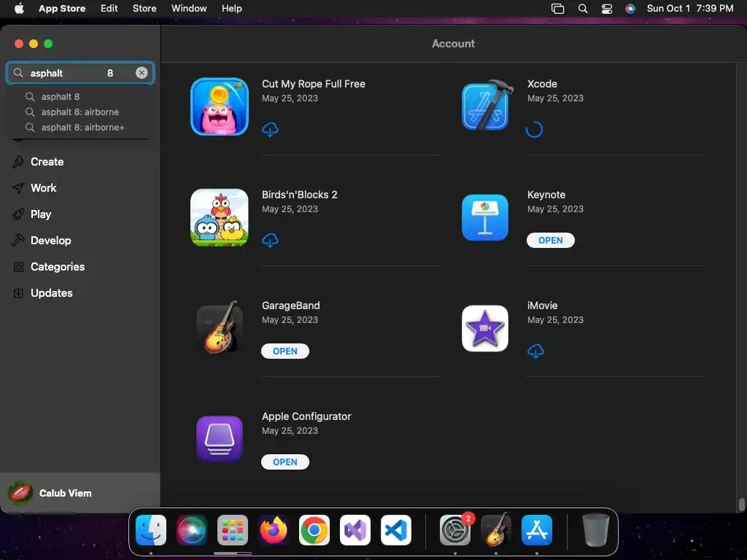The image size is (747, 560).
Task: Click the Birds'n'Blocks 2 title
Action: [x=299, y=195]
